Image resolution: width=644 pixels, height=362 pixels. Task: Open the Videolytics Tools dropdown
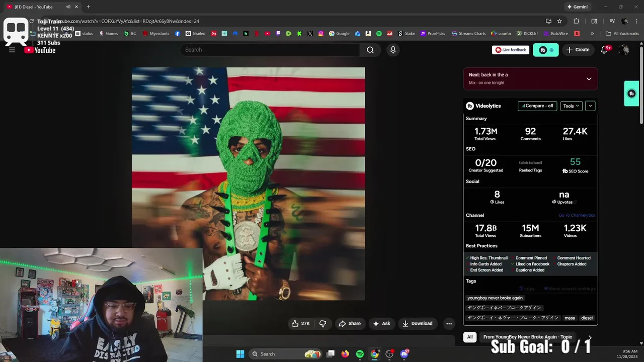[x=572, y=106]
